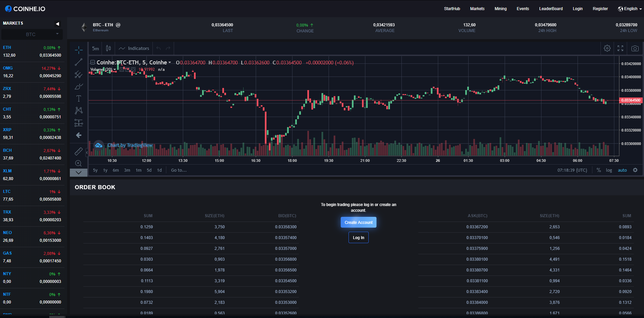Open chart properties gear in top toolbar
This screenshot has height=318, width=644.
607,48
